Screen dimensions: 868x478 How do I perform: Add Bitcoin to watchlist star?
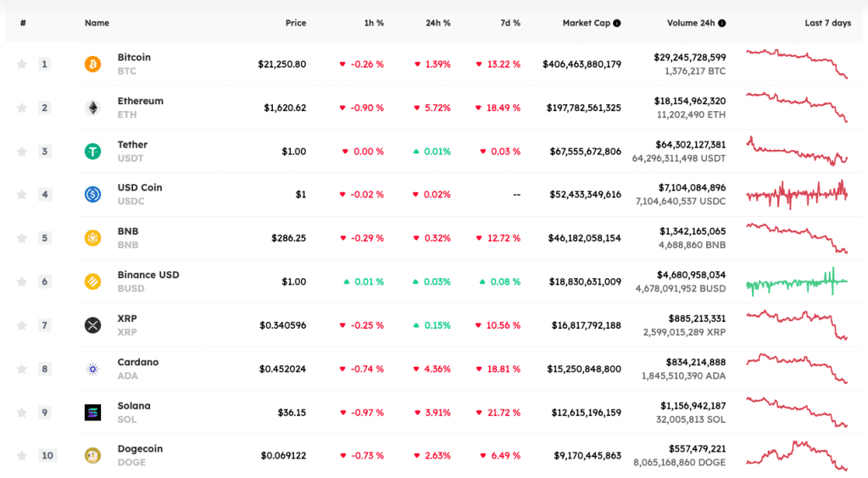[x=21, y=64]
